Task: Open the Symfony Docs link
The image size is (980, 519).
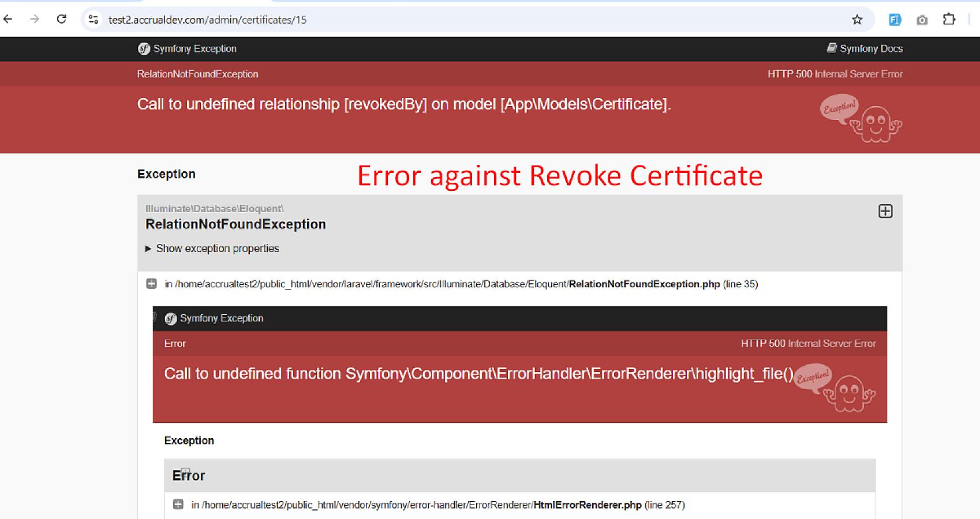Action: 865,49
